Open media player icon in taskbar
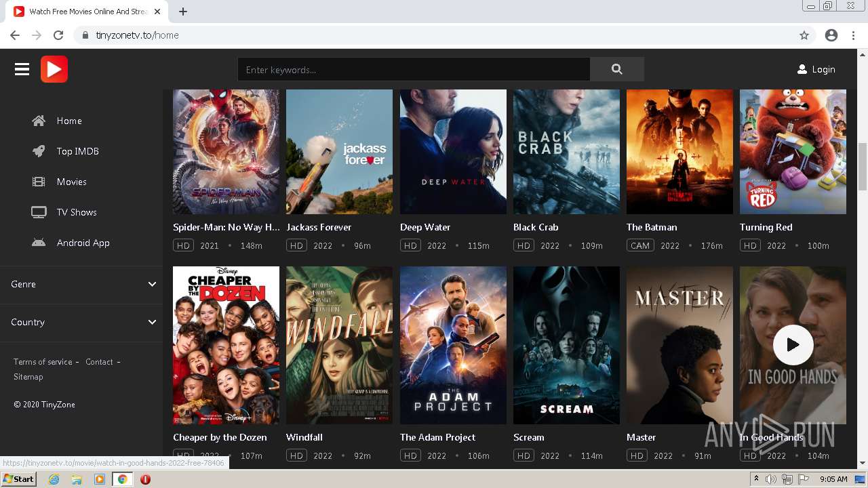 pyautogui.click(x=100, y=479)
